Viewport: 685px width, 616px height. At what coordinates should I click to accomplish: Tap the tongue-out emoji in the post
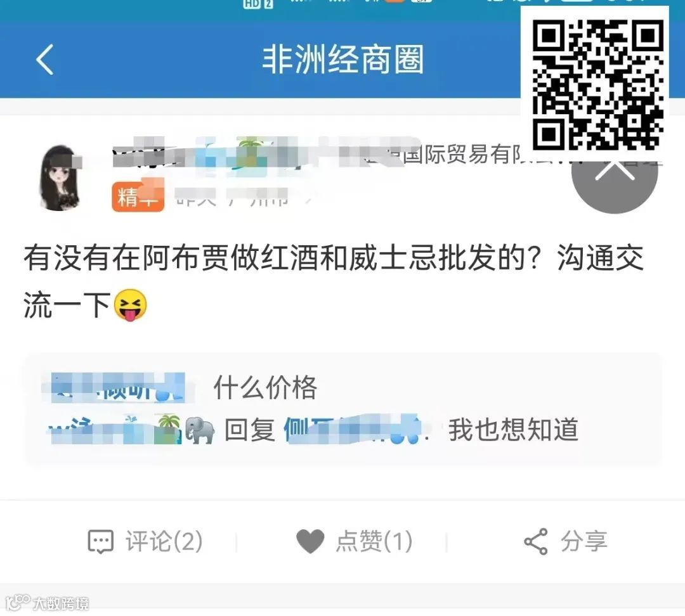(x=130, y=304)
